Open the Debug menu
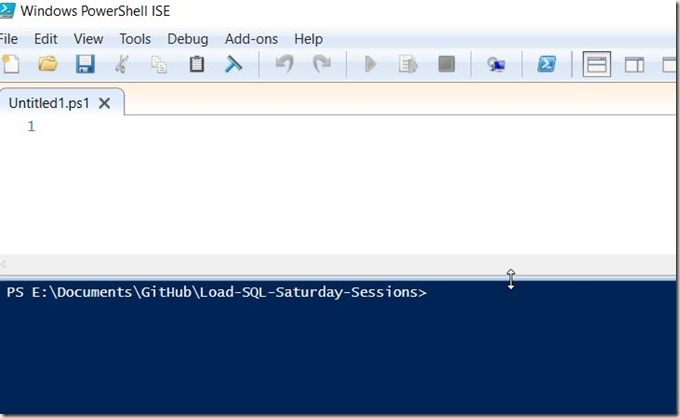 click(x=188, y=39)
